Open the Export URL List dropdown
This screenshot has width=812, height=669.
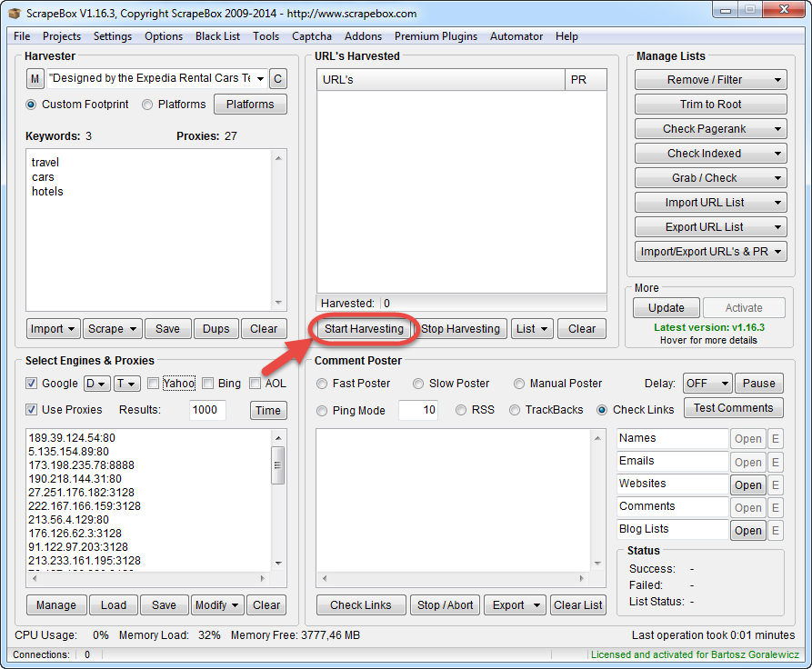pyautogui.click(x=710, y=227)
